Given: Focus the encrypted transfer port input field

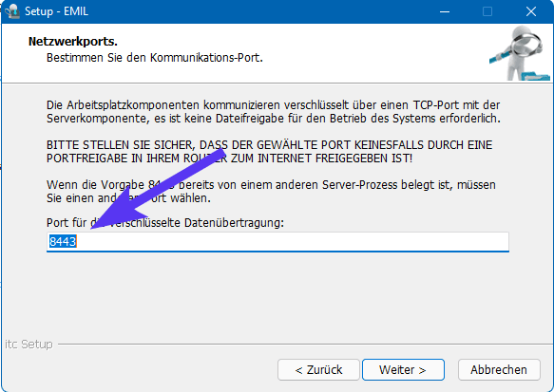Looking at the screenshot, I should (x=277, y=242).
